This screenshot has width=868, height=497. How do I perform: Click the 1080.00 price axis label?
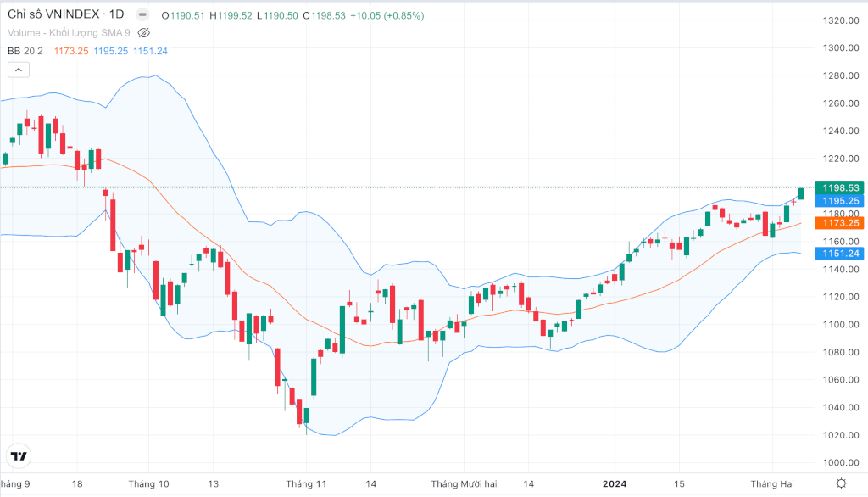[x=841, y=352]
